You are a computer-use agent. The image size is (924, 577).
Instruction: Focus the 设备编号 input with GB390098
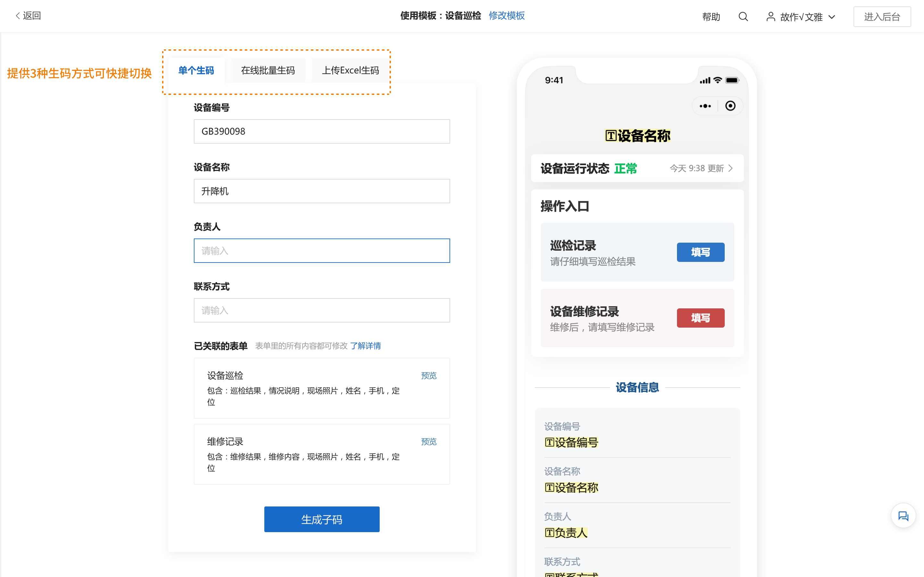tap(321, 131)
